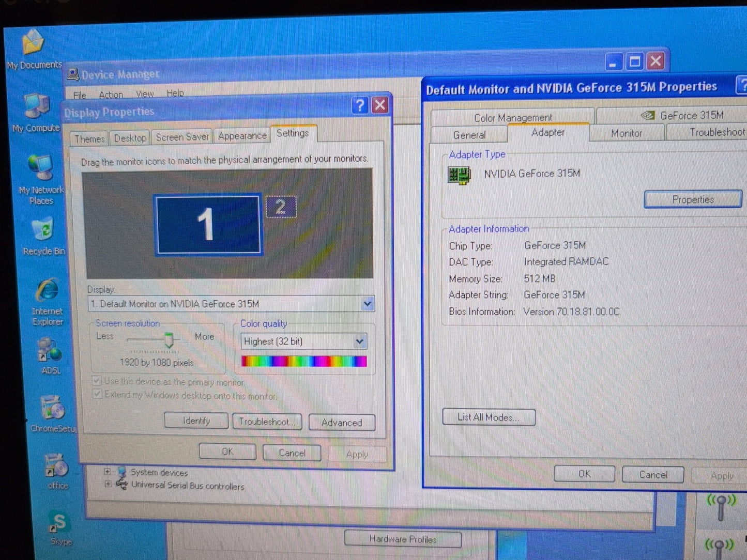Click the upper wireless antenna icon
Image resolution: width=747 pixels, height=560 pixels.
pyautogui.click(x=721, y=506)
